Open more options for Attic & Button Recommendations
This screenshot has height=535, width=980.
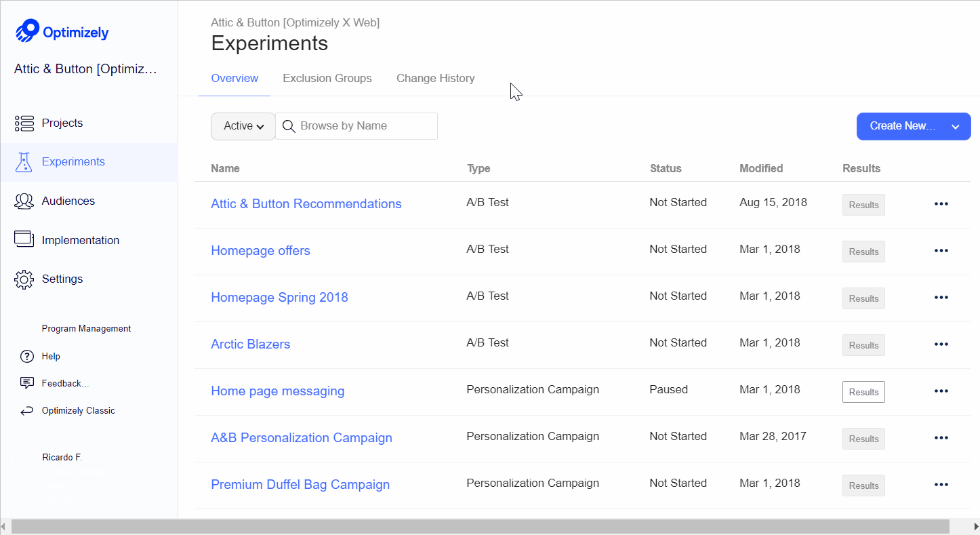click(941, 204)
